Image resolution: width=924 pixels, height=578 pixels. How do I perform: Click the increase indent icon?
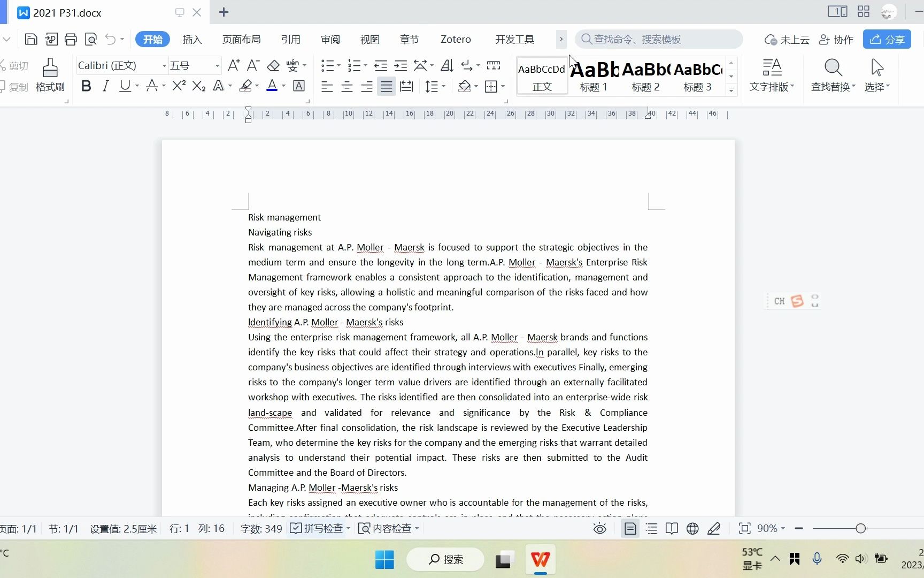pyautogui.click(x=401, y=65)
